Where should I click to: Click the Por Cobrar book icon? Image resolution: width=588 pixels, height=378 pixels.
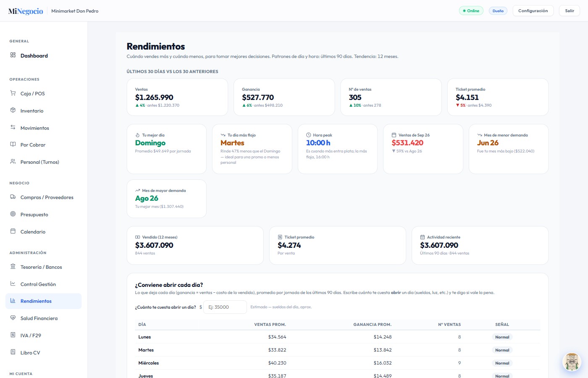pos(13,144)
